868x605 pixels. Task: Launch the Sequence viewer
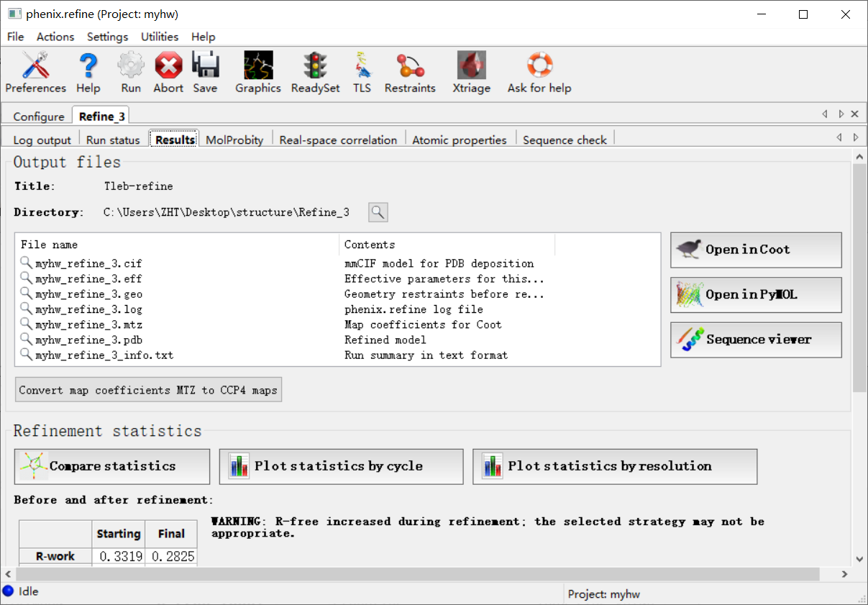756,340
